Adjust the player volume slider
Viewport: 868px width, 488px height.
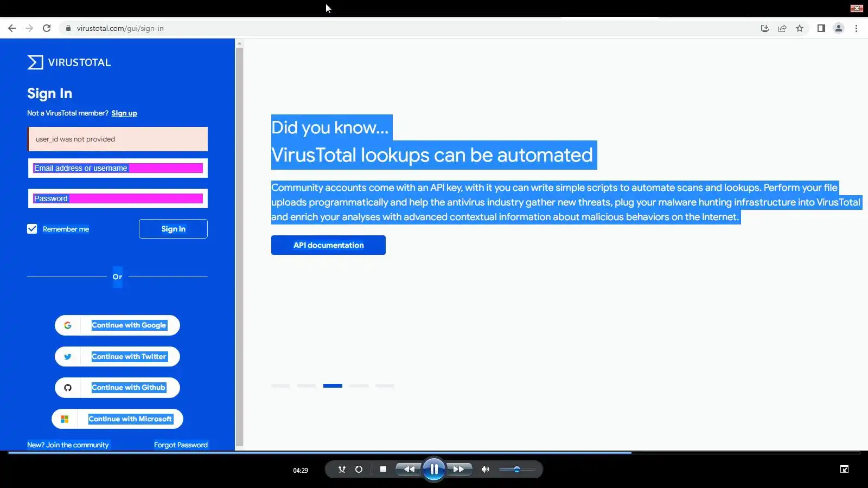tap(517, 470)
